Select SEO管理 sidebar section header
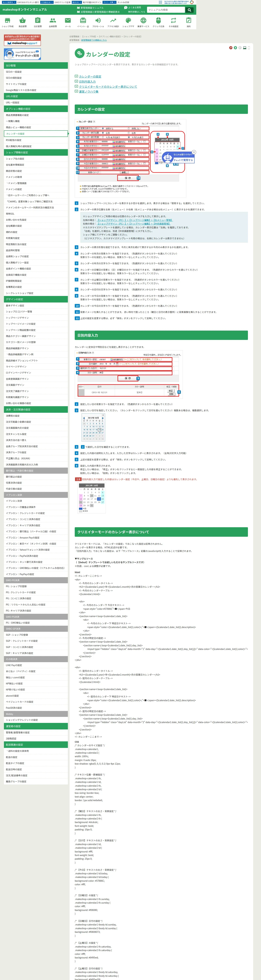 coord(36,65)
